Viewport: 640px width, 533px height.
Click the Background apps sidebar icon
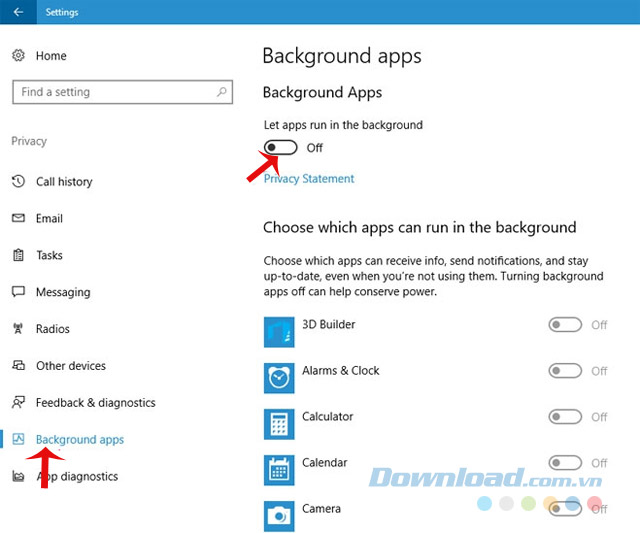click(18, 439)
